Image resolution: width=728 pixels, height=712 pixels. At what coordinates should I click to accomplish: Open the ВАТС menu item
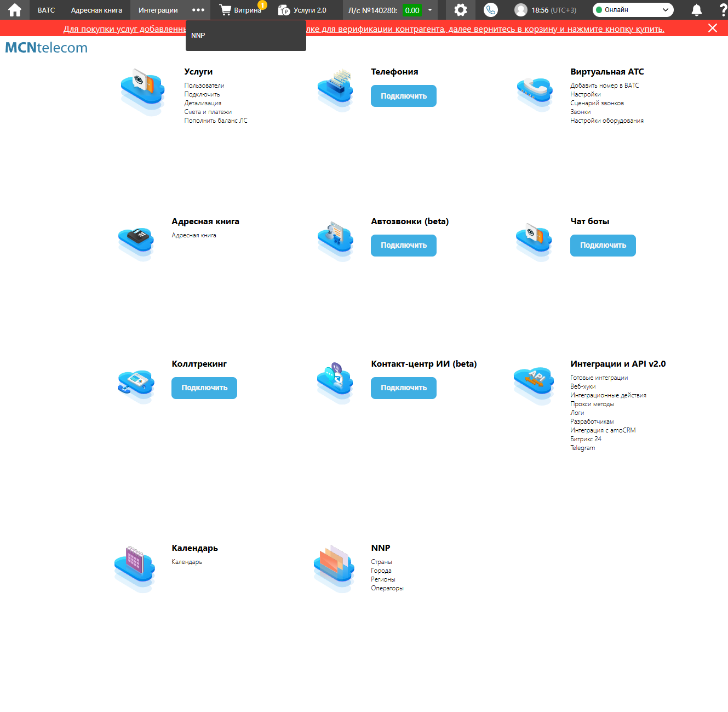coord(47,10)
